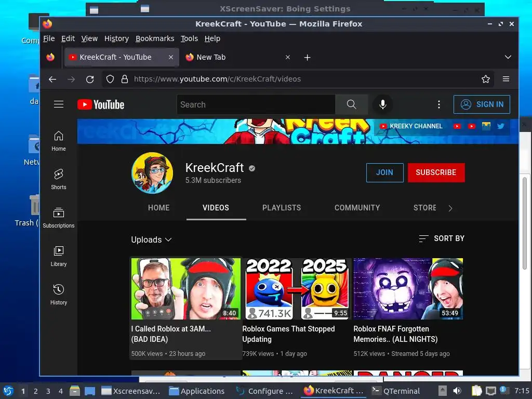Switch to workspace 2 in taskbar
The image size is (532, 399).
point(36,391)
